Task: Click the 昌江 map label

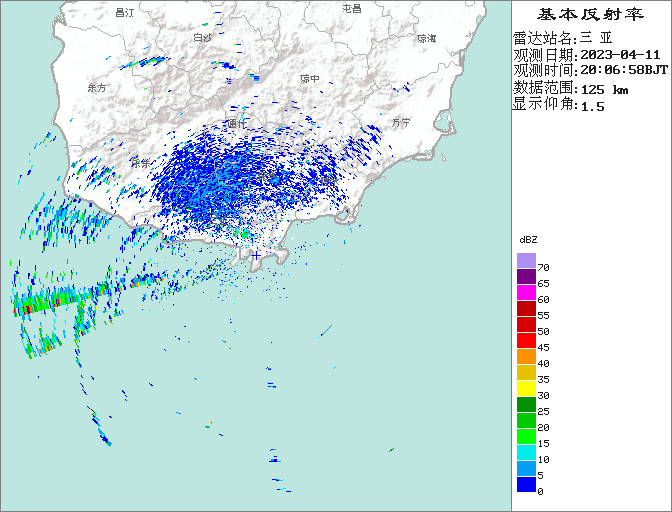Action: click(124, 13)
